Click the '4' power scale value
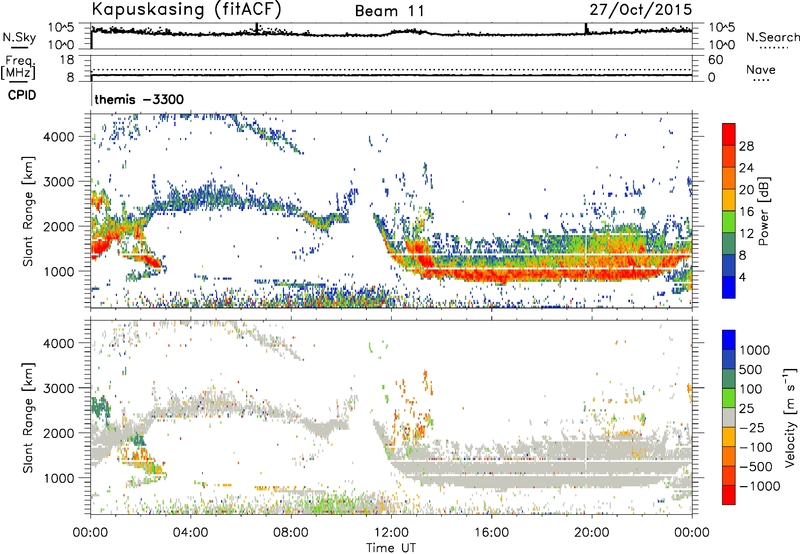 [x=742, y=278]
